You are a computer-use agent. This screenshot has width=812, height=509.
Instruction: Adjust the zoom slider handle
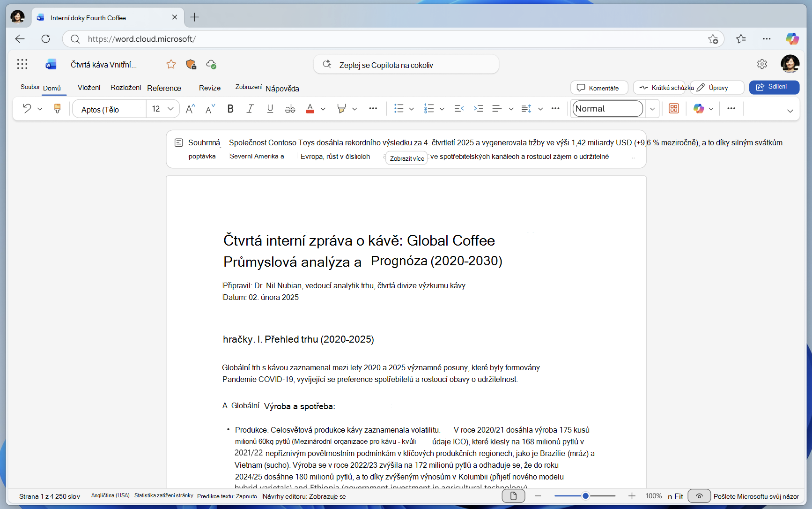click(585, 496)
